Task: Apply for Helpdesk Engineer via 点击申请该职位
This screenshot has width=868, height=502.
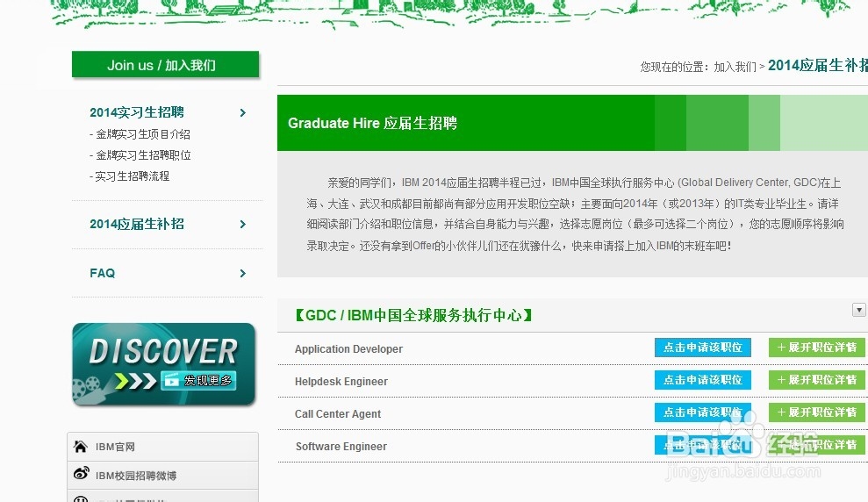Action: (702, 380)
